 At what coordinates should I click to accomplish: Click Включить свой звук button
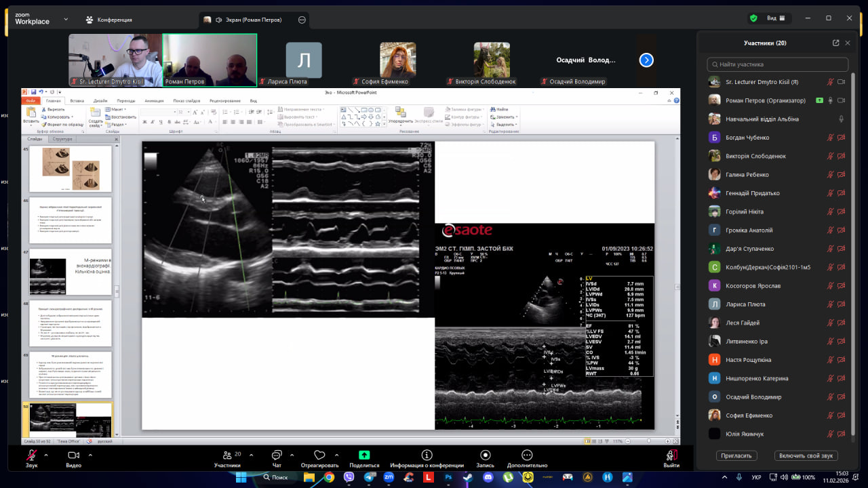point(807,456)
